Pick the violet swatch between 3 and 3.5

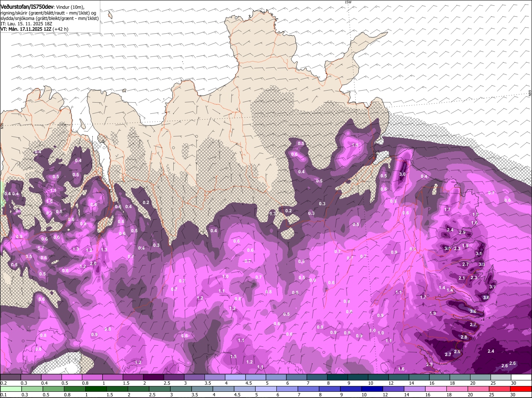coord(194,377)
